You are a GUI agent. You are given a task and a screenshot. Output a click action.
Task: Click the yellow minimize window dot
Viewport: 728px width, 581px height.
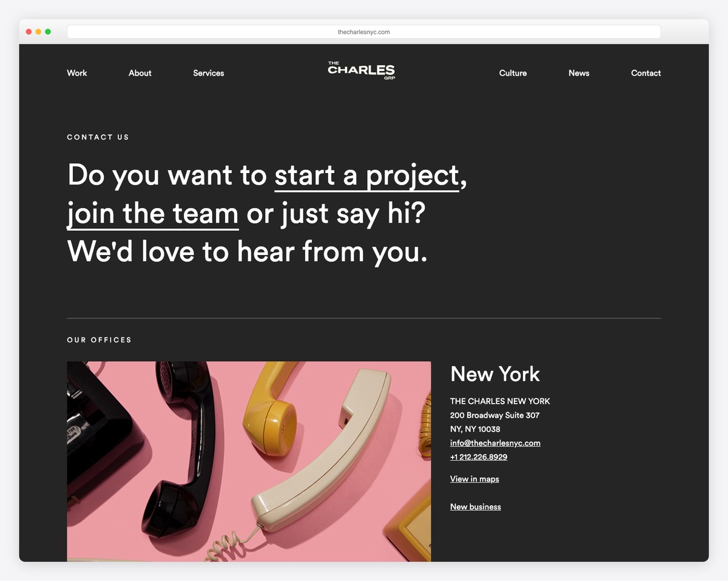pyautogui.click(x=38, y=32)
